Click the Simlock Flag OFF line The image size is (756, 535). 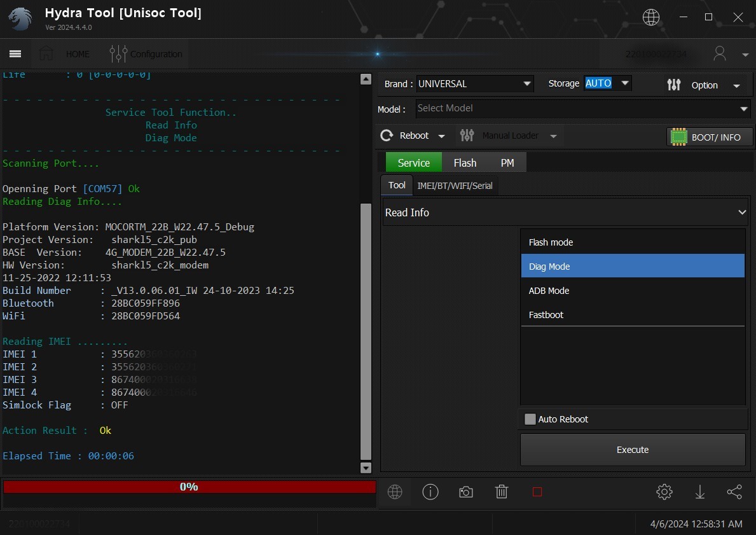(65, 405)
